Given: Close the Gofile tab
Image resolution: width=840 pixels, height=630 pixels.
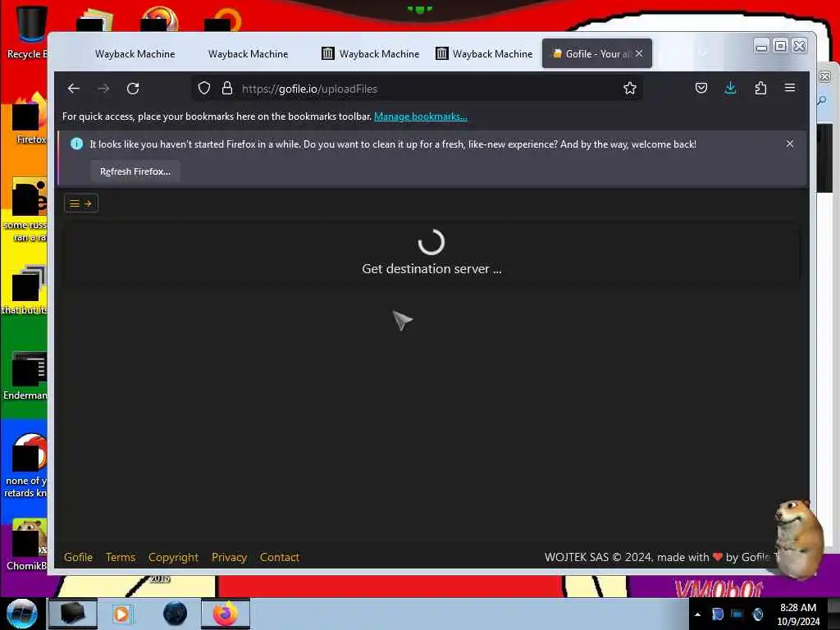Looking at the screenshot, I should click(x=639, y=53).
